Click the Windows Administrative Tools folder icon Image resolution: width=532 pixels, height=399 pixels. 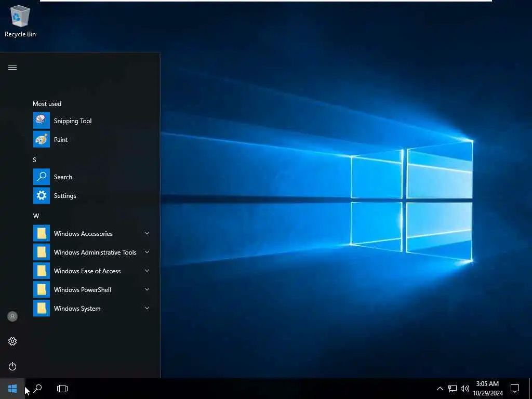coord(42,252)
